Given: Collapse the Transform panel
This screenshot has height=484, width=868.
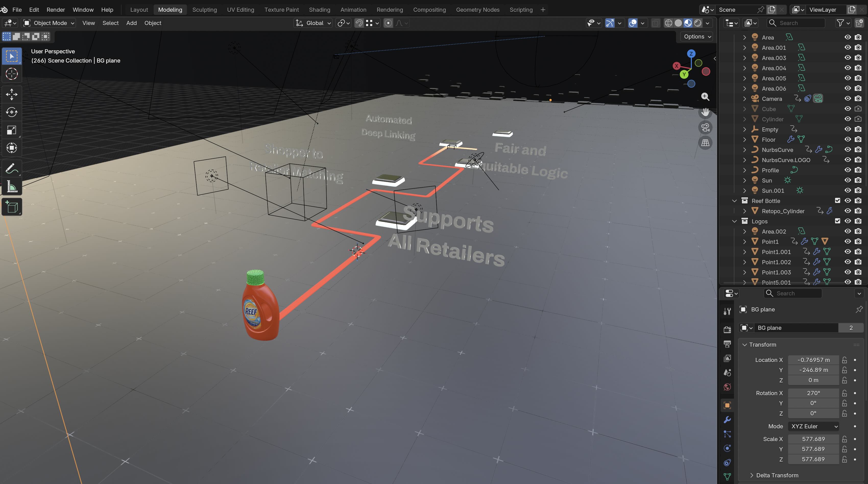Looking at the screenshot, I should tap(745, 344).
